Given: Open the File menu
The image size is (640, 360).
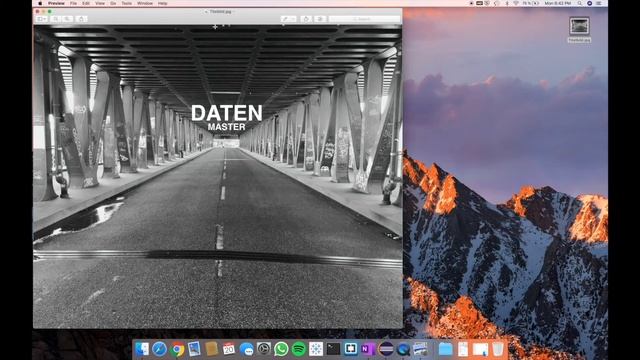Looking at the screenshot, I should 73,3.
